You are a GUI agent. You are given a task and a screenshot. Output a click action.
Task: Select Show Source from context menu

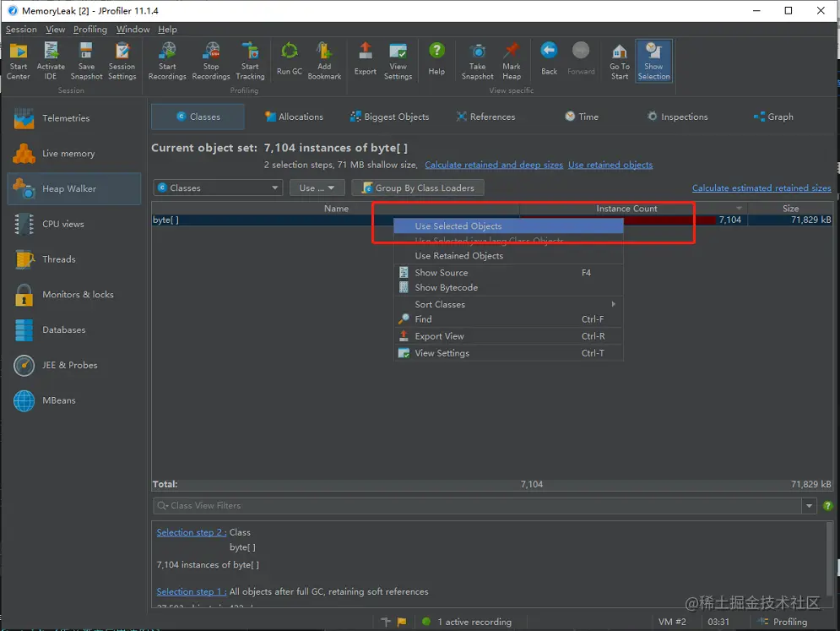point(508,273)
